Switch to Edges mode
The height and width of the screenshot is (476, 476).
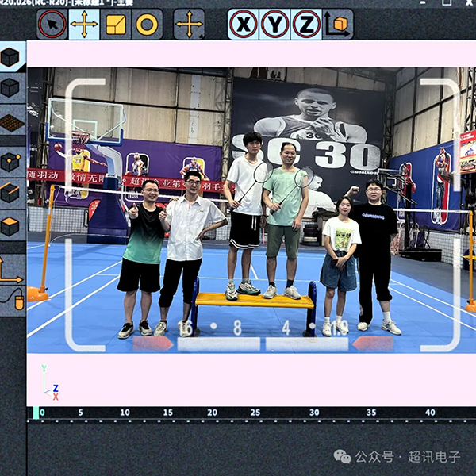(x=10, y=193)
